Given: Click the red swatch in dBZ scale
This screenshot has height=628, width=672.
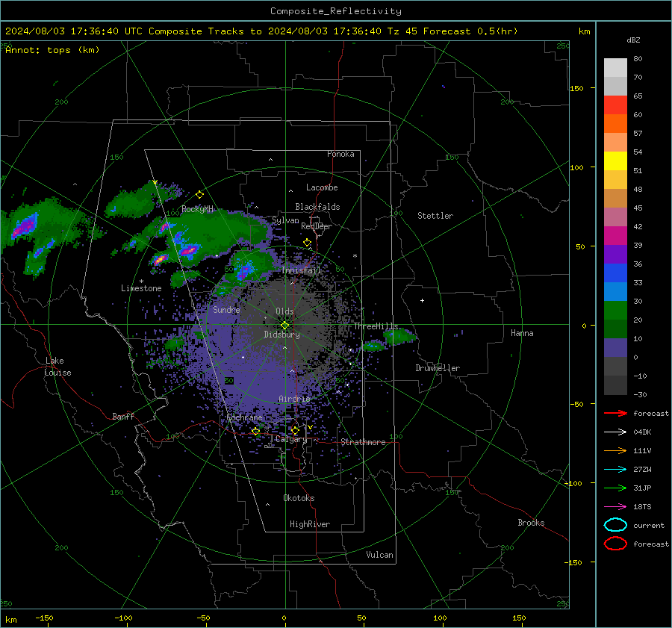Looking at the screenshot, I should click(615, 105).
